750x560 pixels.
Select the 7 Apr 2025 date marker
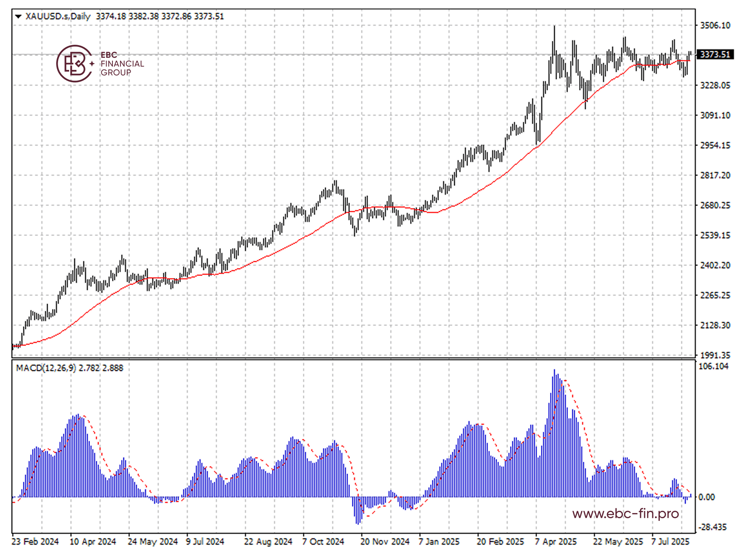(x=556, y=542)
